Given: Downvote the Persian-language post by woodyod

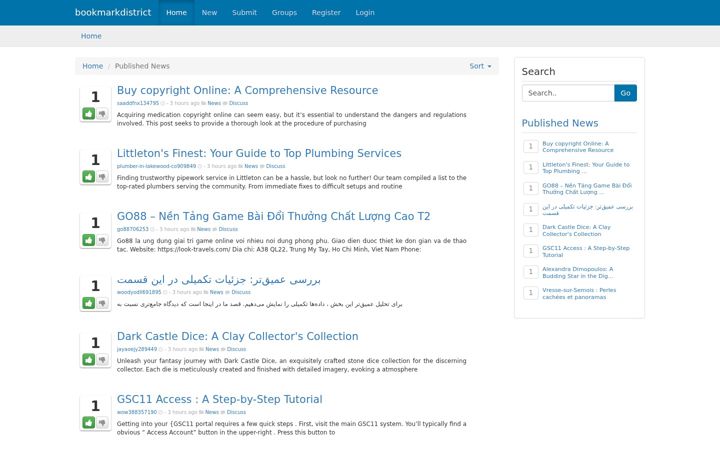Looking at the screenshot, I should click(x=102, y=303).
